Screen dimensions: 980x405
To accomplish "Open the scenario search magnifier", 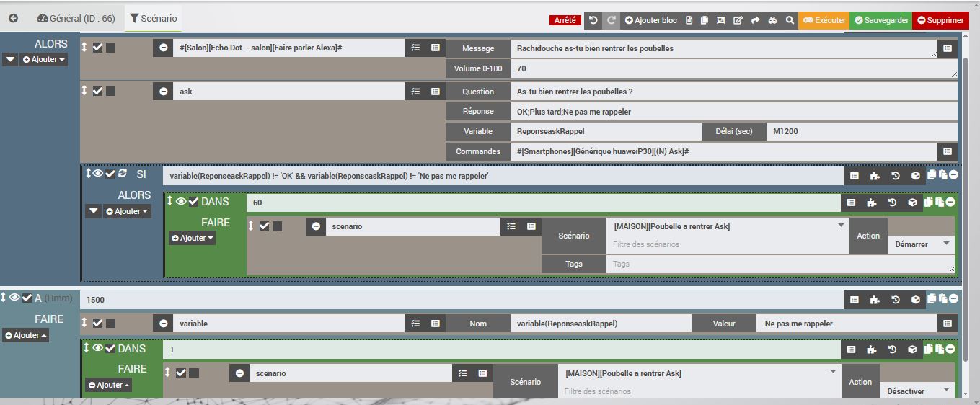I will (790, 20).
